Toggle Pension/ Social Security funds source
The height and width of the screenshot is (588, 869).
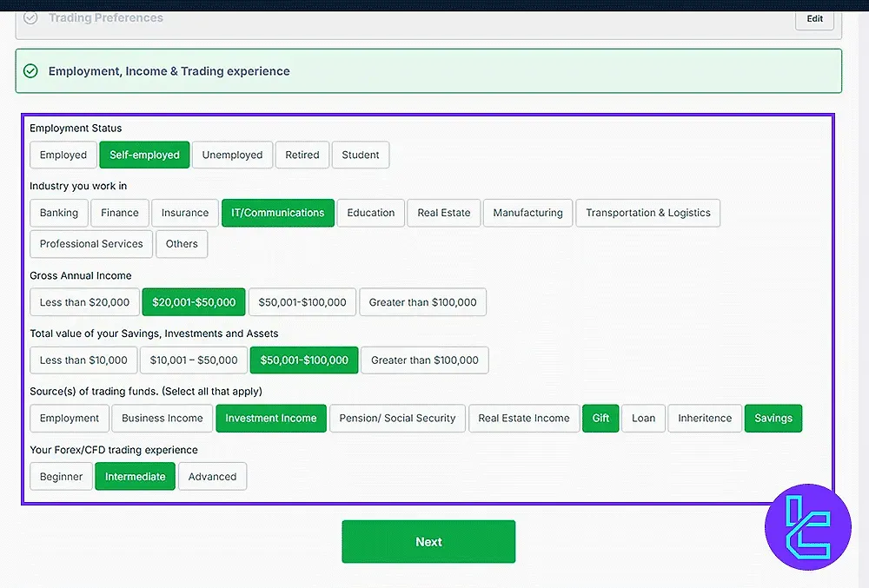click(397, 419)
